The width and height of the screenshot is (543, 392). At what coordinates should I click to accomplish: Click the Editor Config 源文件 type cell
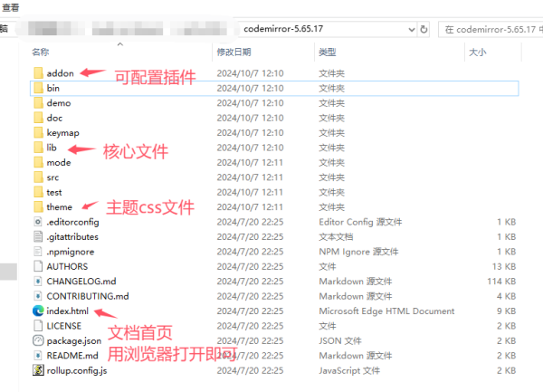point(360,222)
